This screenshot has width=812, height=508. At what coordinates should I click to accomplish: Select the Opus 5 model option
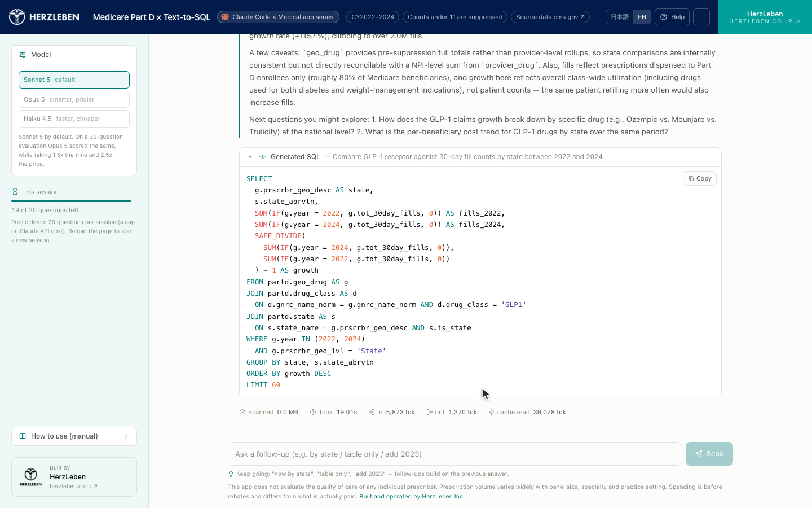point(74,99)
